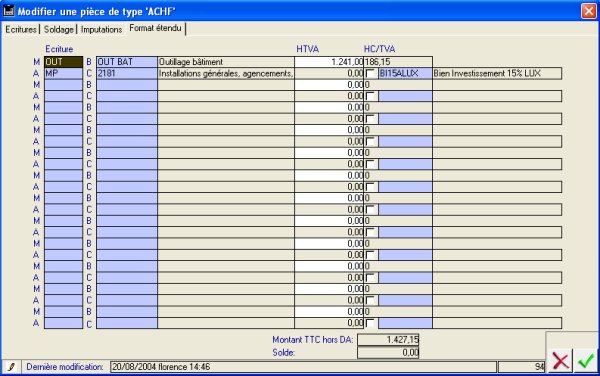600x376 pixels.
Task: Click the 'Montant TTC hors DA:' label
Action: [x=313, y=340]
